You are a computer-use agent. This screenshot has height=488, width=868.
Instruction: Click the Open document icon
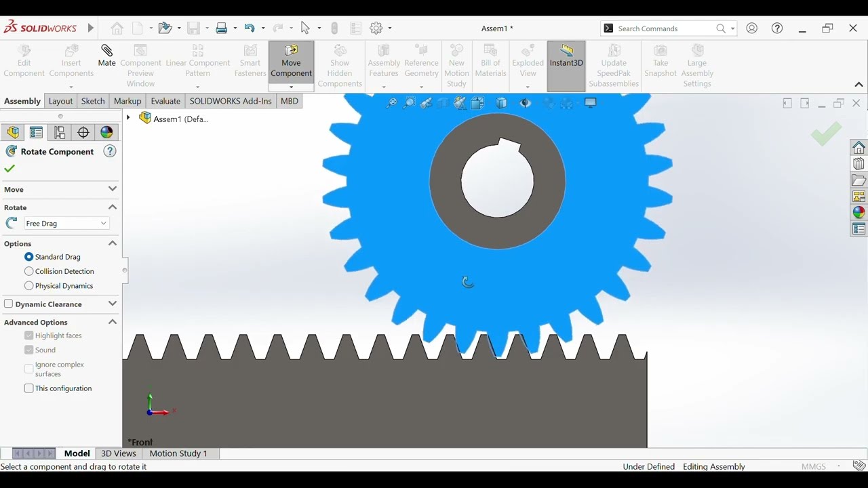tap(165, 28)
